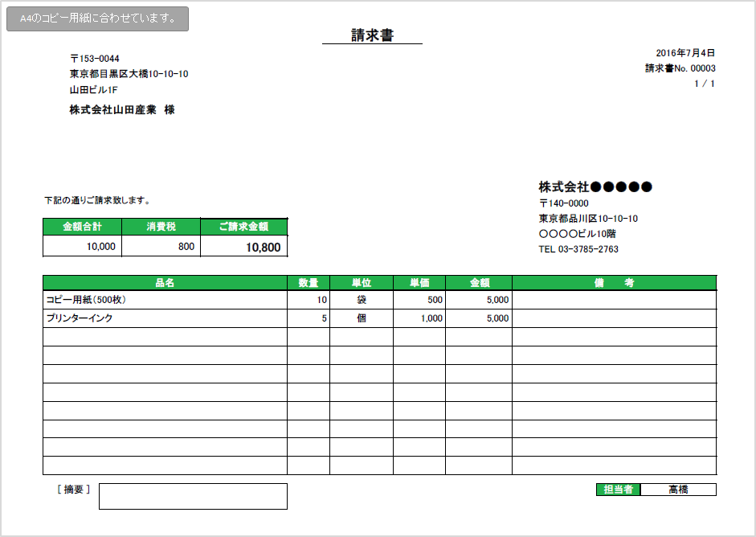Click the sender's TEL 03-3785-2763
The image size is (756, 537).
[x=578, y=249]
